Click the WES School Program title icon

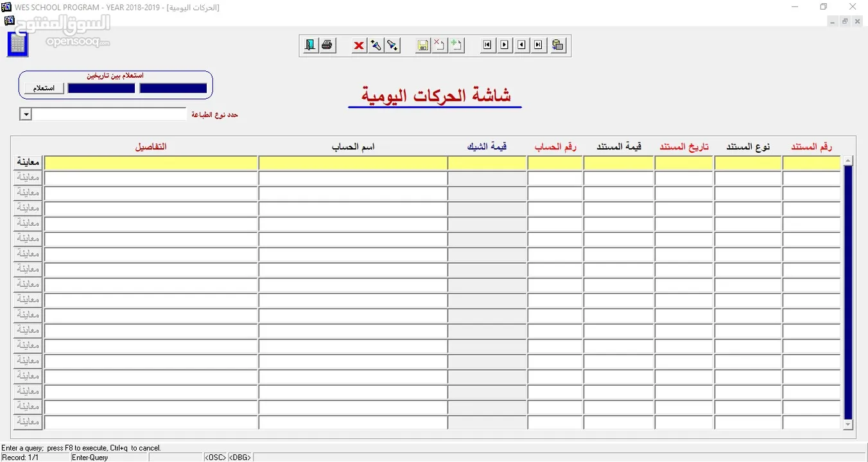click(x=6, y=7)
